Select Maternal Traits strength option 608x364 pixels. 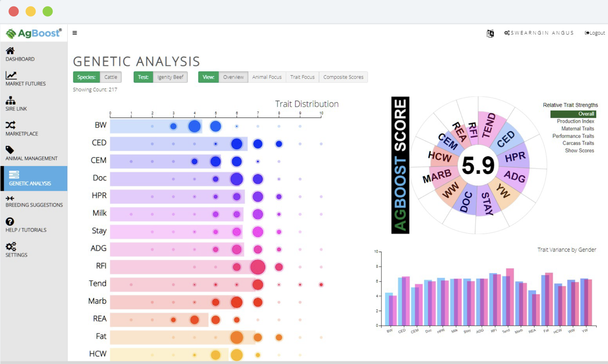click(577, 129)
